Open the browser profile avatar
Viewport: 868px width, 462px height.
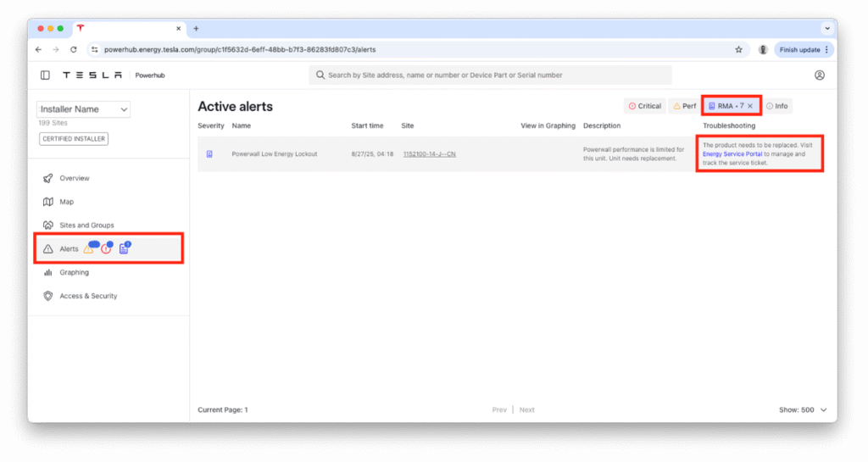763,50
